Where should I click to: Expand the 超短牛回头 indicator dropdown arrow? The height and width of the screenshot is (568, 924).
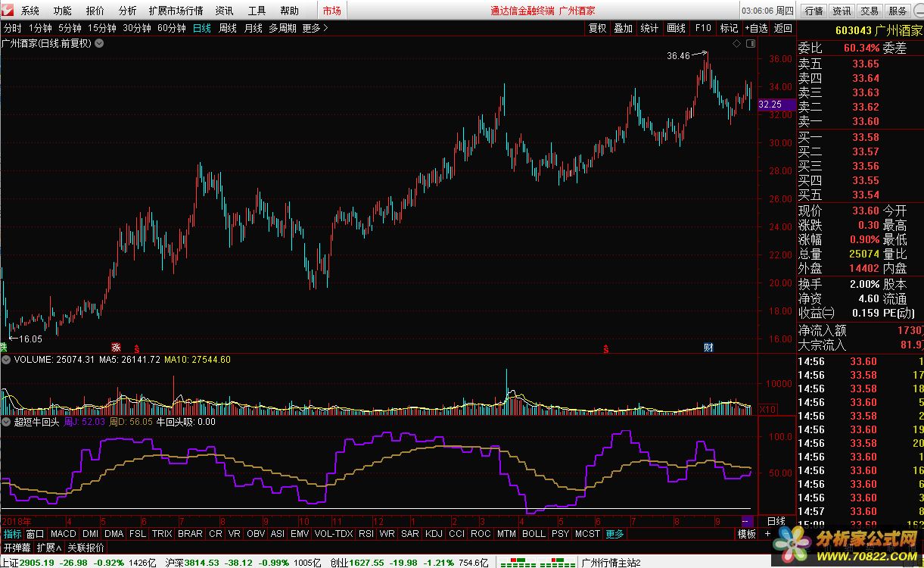[x=6, y=422]
